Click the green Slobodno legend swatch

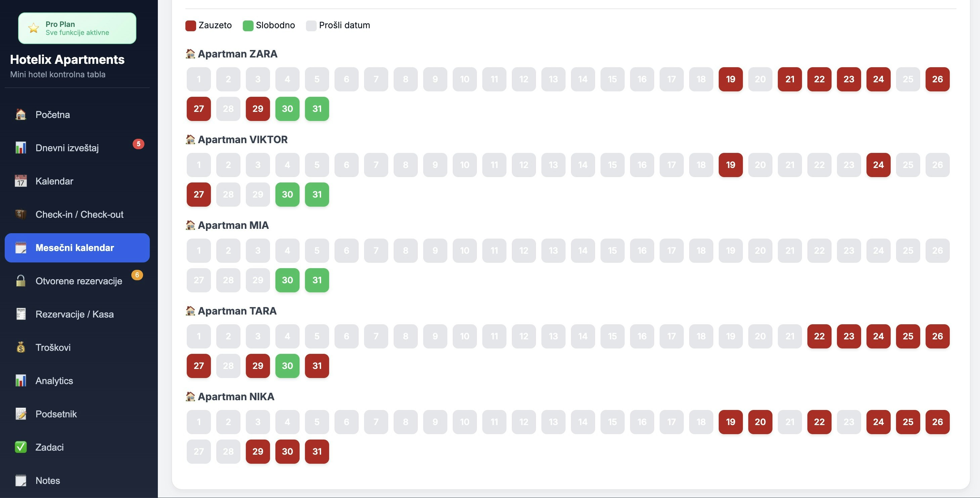point(248,26)
